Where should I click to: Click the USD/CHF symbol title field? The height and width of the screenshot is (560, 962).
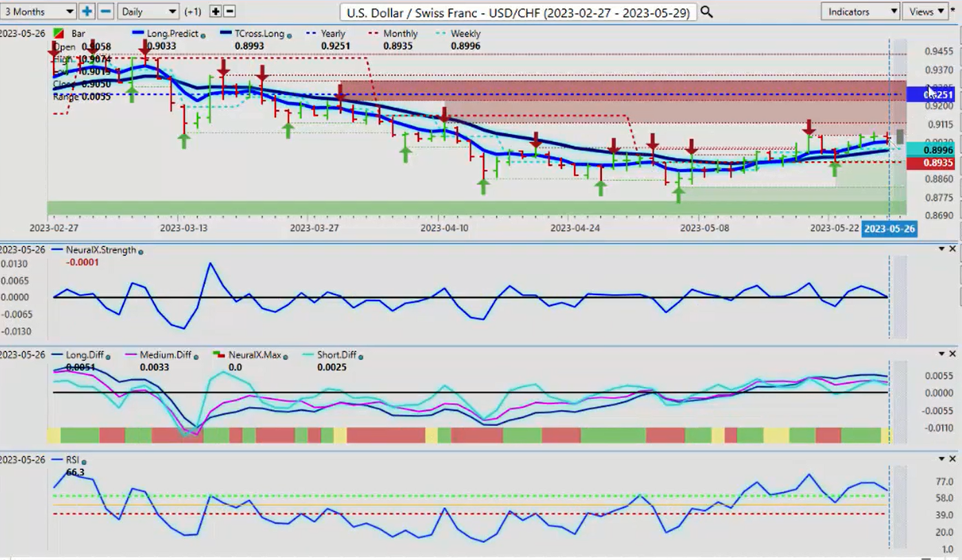pos(517,12)
